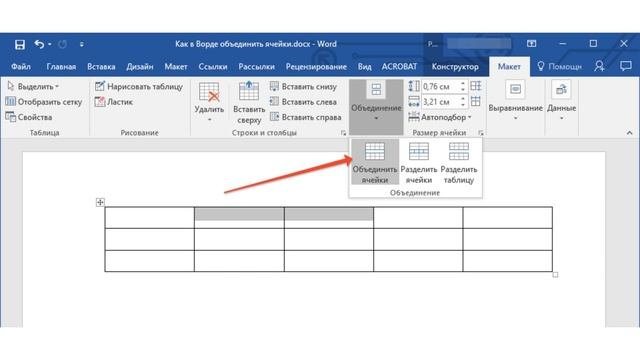
Task: Open the ACROBAT tab
Action: 399,67
